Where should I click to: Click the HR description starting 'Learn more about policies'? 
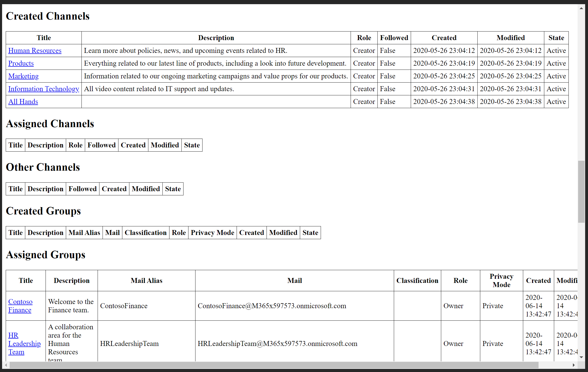[x=186, y=51]
